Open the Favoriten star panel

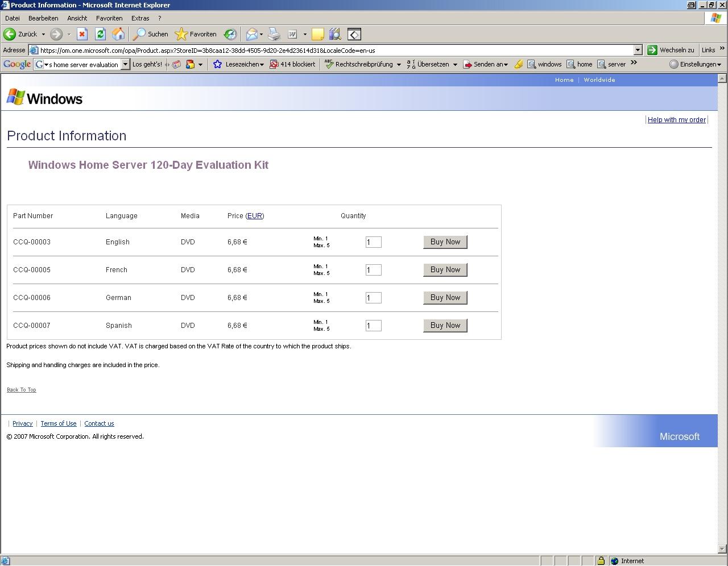tap(196, 34)
